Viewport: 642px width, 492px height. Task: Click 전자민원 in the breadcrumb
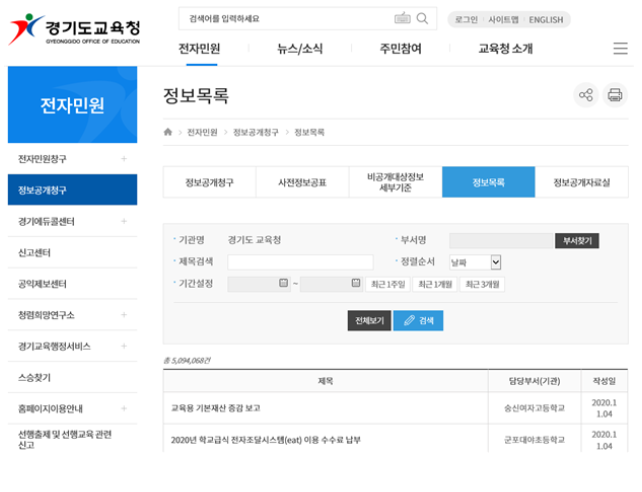202,132
